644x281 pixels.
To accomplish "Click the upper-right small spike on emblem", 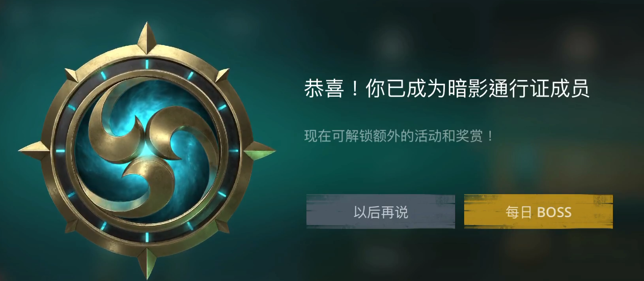I will click(x=222, y=75).
